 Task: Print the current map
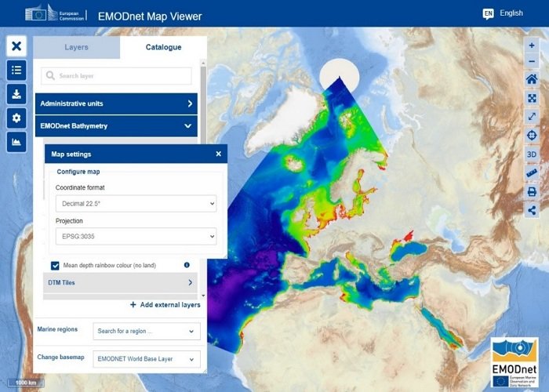(x=532, y=191)
